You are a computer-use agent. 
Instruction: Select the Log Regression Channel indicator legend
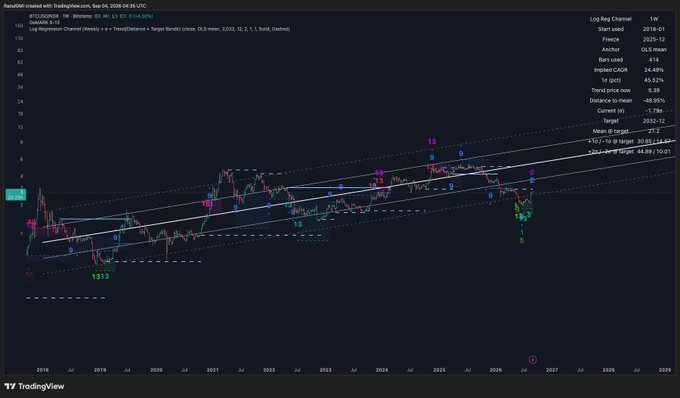coord(159,29)
